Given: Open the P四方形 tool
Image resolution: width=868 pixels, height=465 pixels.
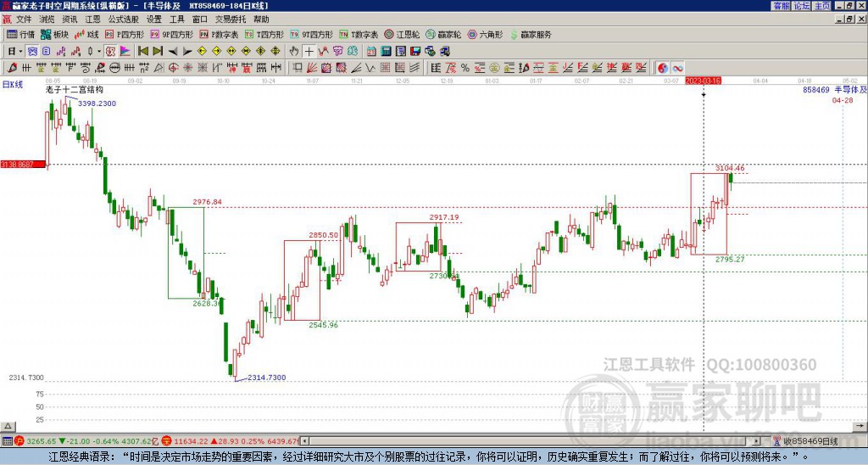Looking at the screenshot, I should [125, 34].
